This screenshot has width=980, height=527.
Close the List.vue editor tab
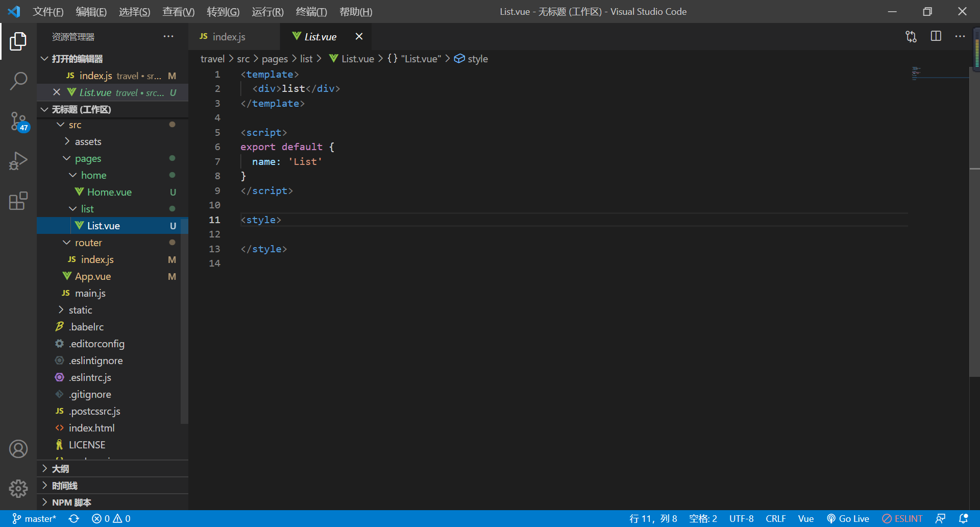pyautogui.click(x=359, y=36)
